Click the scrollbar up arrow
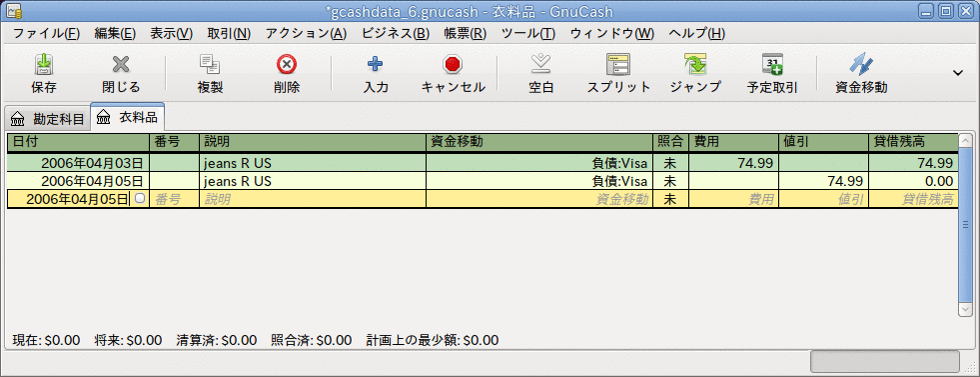980x377 pixels. click(x=965, y=141)
